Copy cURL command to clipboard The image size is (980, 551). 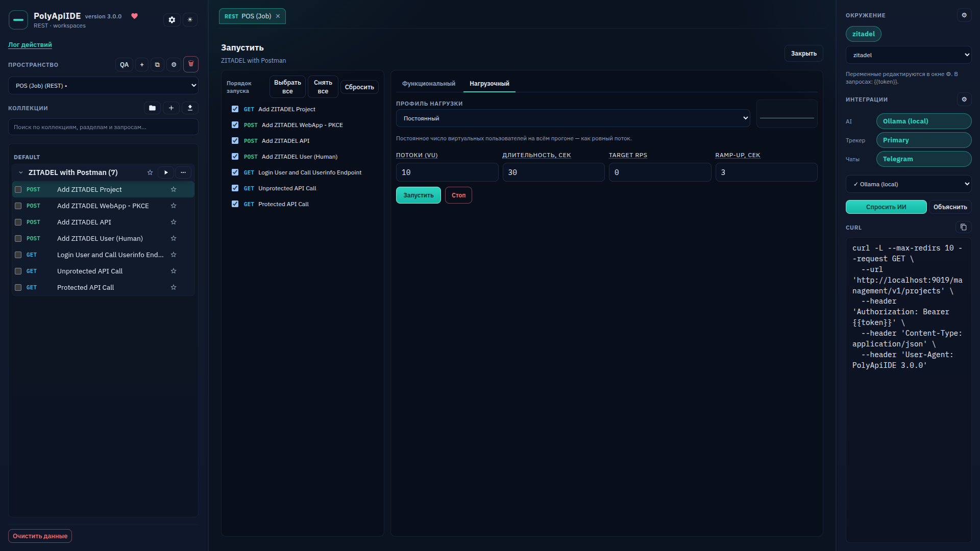(x=963, y=228)
